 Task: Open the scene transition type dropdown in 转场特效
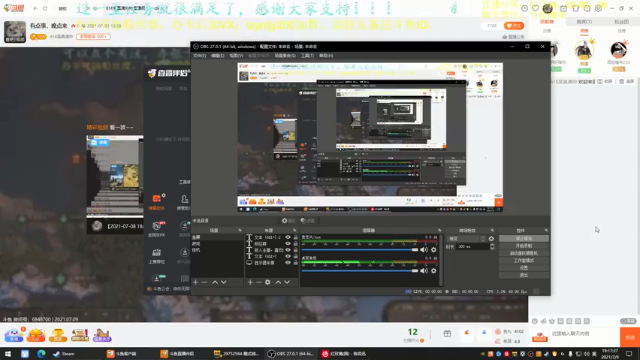pos(467,239)
